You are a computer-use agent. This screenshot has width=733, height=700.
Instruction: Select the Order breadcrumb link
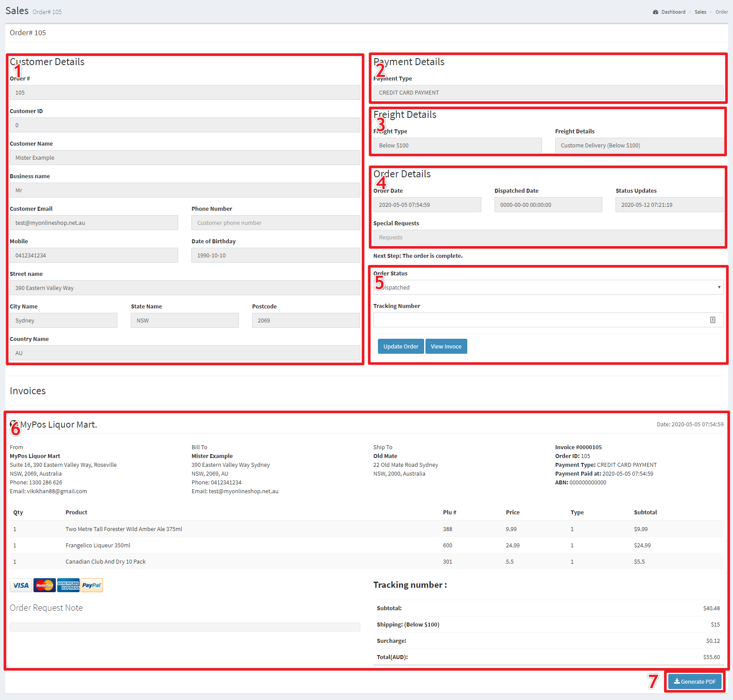722,12
